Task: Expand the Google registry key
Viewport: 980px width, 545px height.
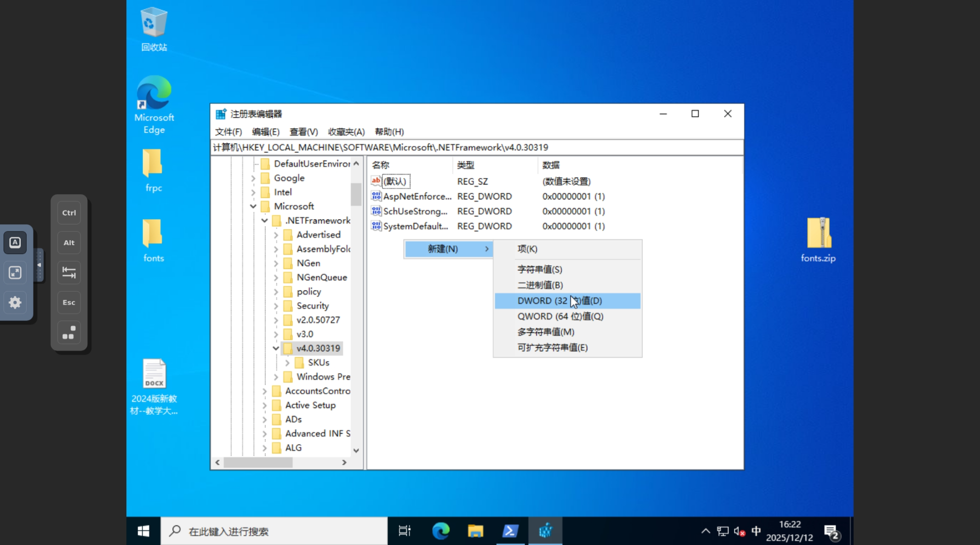Action: tap(253, 178)
